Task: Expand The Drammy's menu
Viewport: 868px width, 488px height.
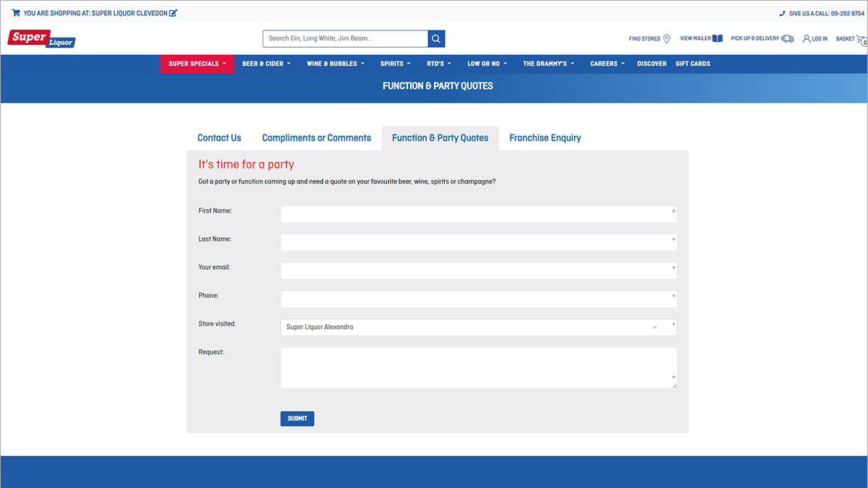Action: 548,64
